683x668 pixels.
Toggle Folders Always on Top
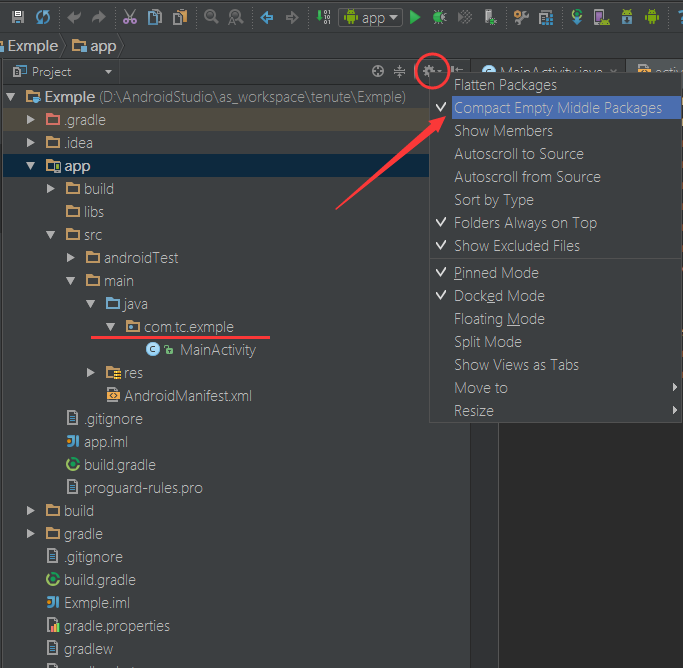pyautogui.click(x=555, y=223)
